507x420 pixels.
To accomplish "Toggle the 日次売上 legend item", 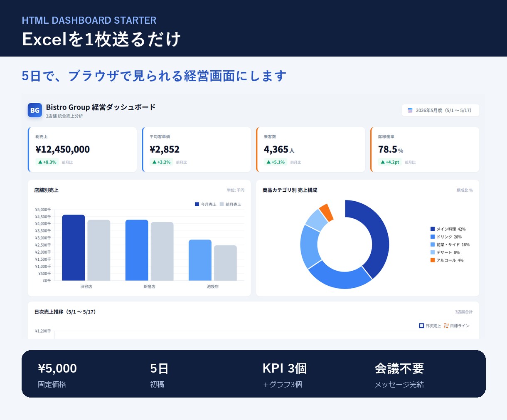I will (x=430, y=326).
